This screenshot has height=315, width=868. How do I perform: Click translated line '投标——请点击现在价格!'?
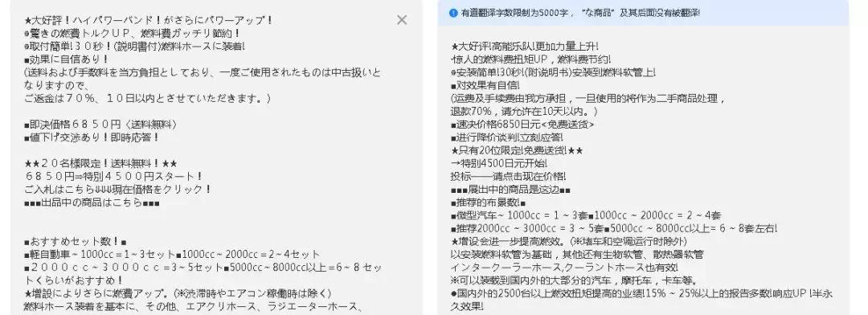tap(508, 176)
